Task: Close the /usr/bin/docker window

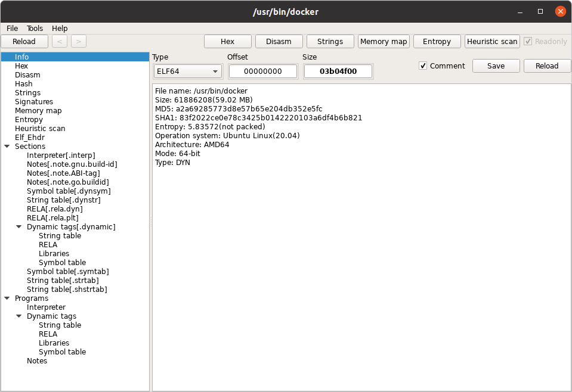Action: pyautogui.click(x=560, y=12)
